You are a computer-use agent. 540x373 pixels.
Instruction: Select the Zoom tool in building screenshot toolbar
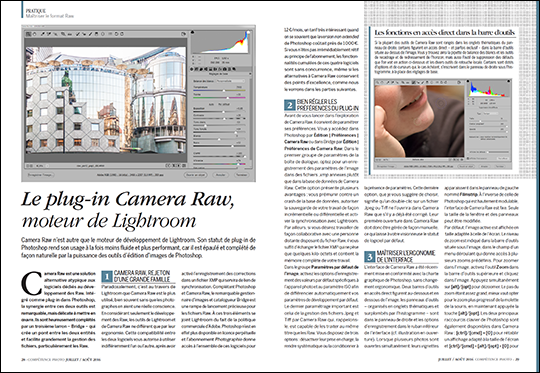click(29, 34)
